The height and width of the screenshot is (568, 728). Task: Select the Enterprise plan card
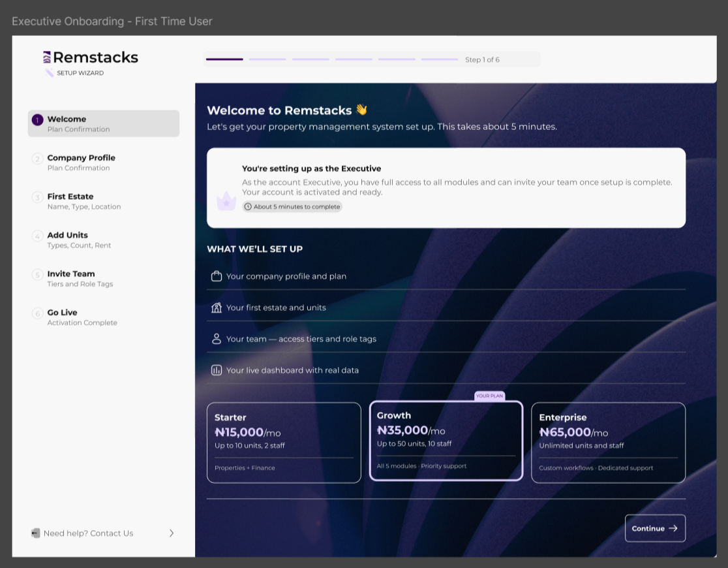[x=608, y=443]
